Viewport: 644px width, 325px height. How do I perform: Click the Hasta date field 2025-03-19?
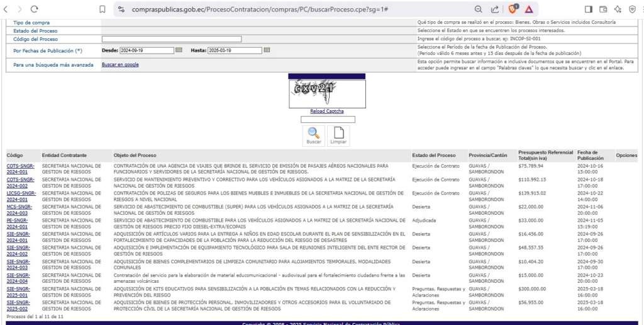(235, 50)
